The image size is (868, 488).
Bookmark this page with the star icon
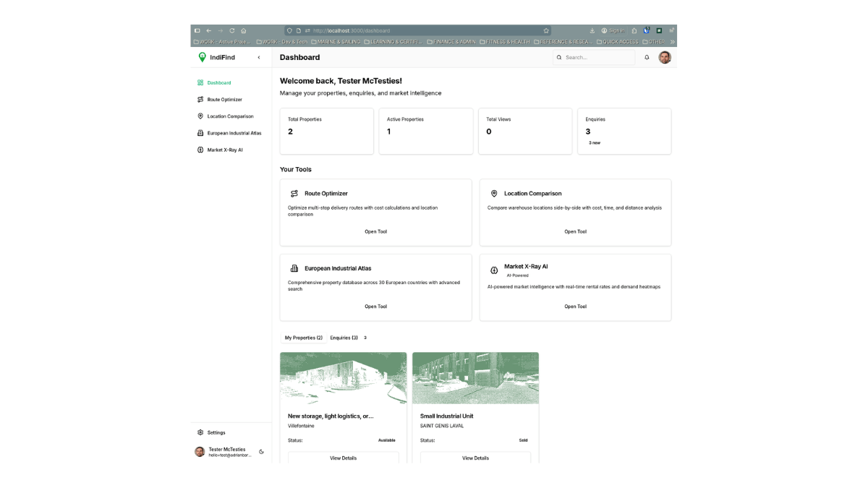[x=546, y=30]
